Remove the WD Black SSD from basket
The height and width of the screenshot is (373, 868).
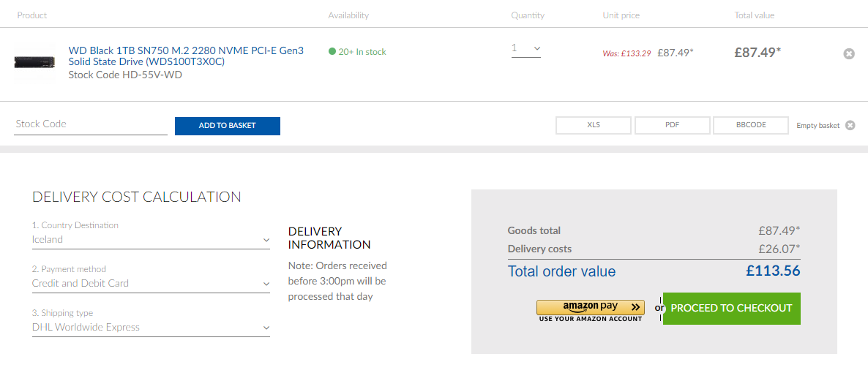coord(849,53)
